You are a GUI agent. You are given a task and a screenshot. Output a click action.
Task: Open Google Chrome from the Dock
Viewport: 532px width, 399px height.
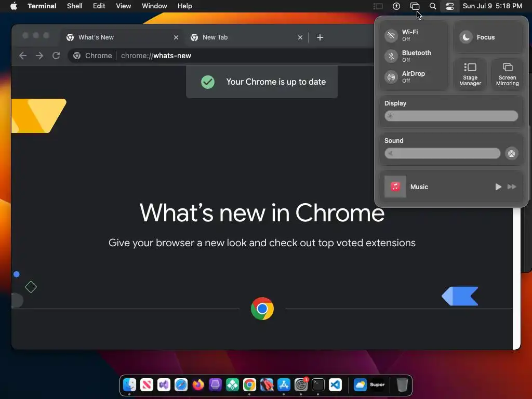[x=249, y=385]
